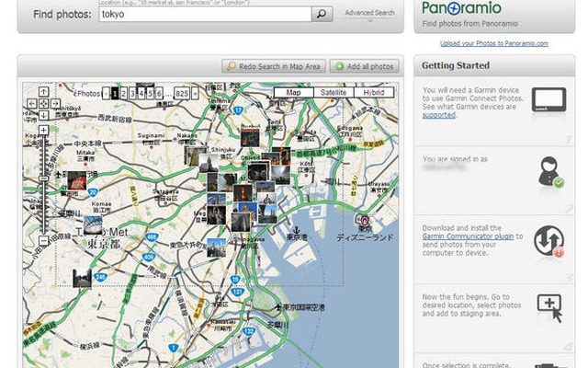Go to photos page 6
The image size is (588, 368).
pyautogui.click(x=159, y=93)
